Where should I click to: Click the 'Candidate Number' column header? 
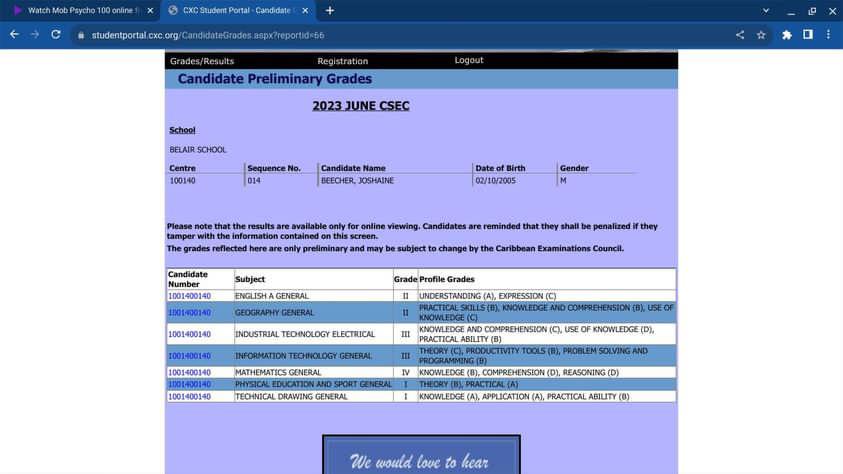click(188, 279)
